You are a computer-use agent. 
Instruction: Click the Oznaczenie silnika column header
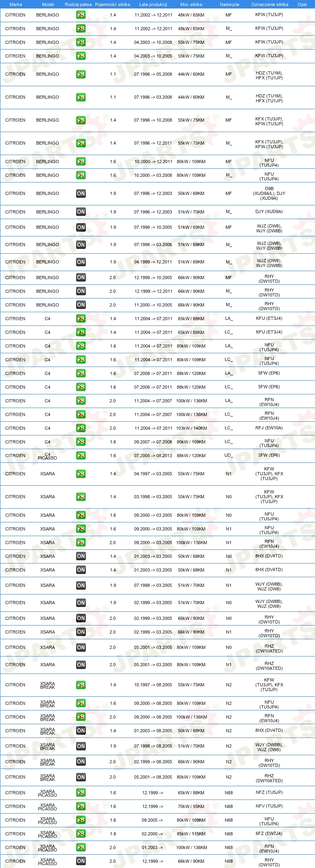coord(270,4)
